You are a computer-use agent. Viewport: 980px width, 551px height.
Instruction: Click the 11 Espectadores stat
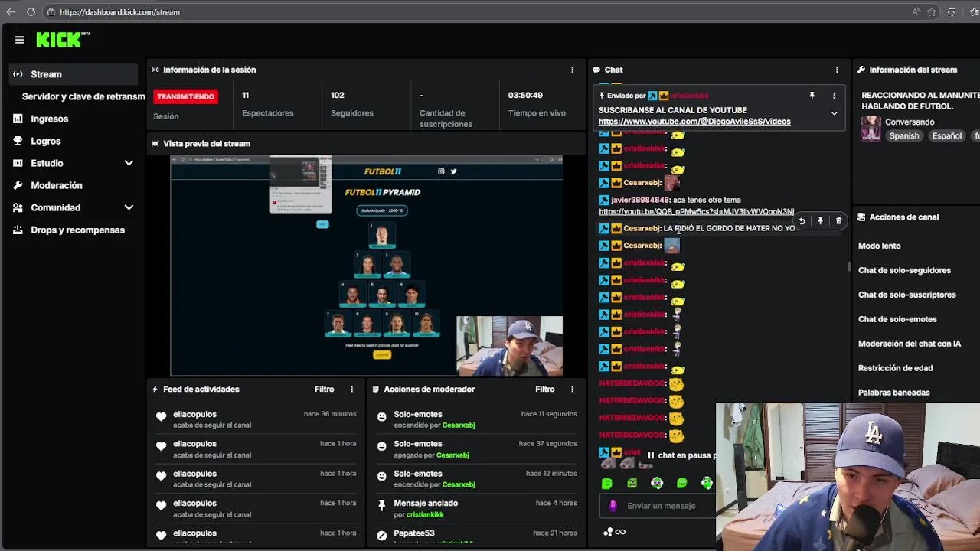coord(267,104)
